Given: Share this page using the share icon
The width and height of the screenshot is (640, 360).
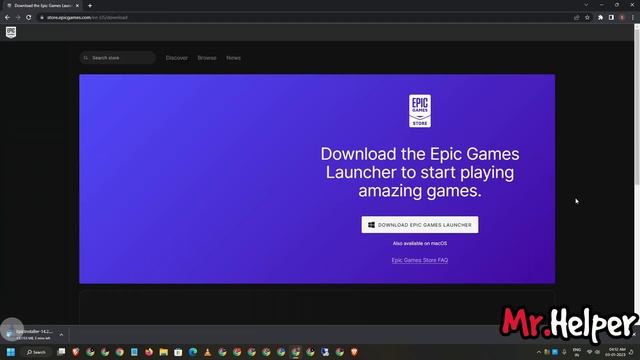Looking at the screenshot, I should pyautogui.click(x=577, y=18).
